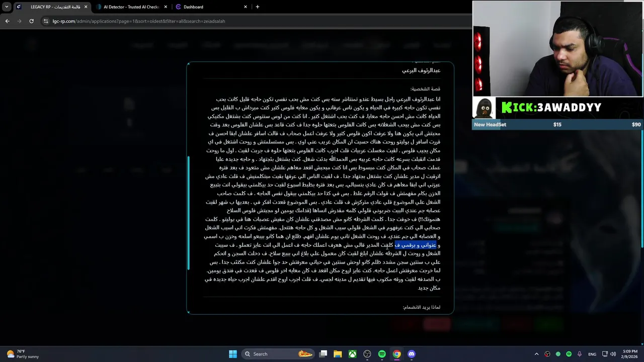644x362 pixels.
Task: Click the microphone tray icon
Action: (x=580, y=354)
